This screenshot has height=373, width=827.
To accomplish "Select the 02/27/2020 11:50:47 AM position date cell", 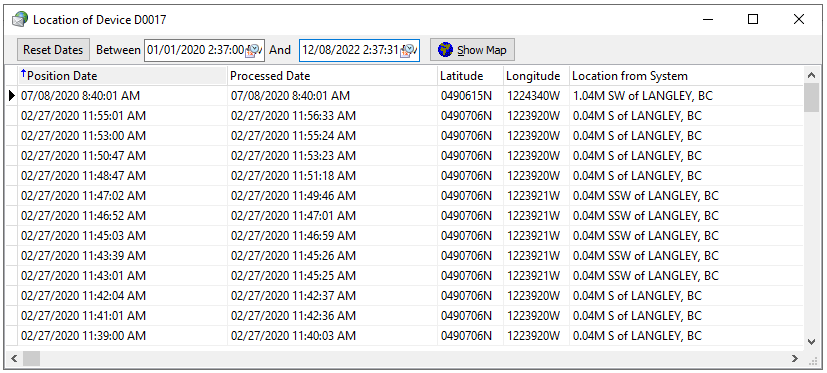I will [122, 156].
